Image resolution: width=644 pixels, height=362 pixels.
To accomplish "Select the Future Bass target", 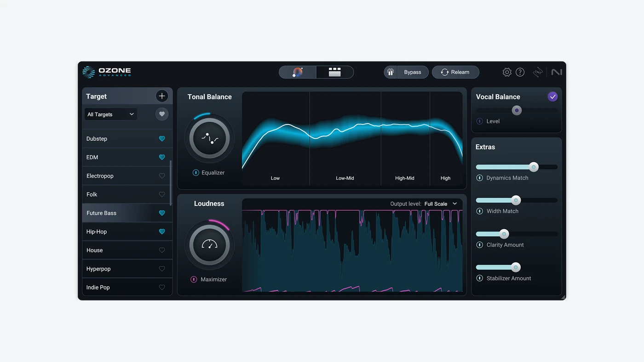I will point(127,213).
